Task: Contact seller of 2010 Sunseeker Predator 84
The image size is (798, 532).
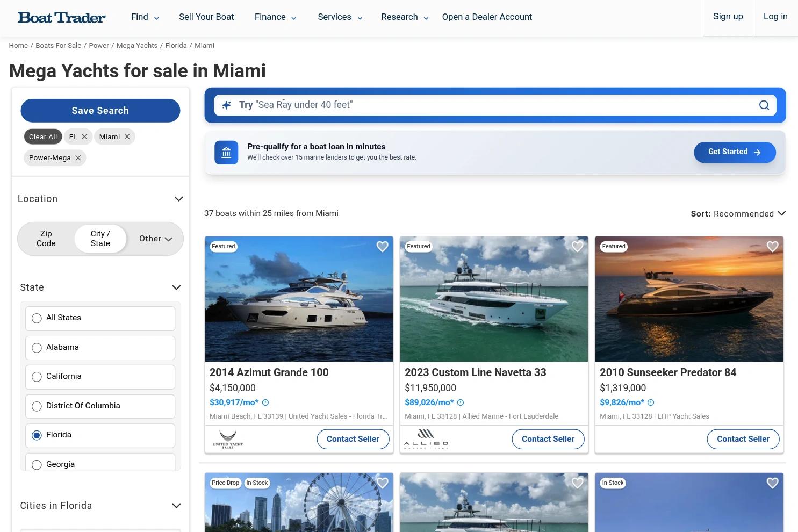Action: click(x=743, y=439)
